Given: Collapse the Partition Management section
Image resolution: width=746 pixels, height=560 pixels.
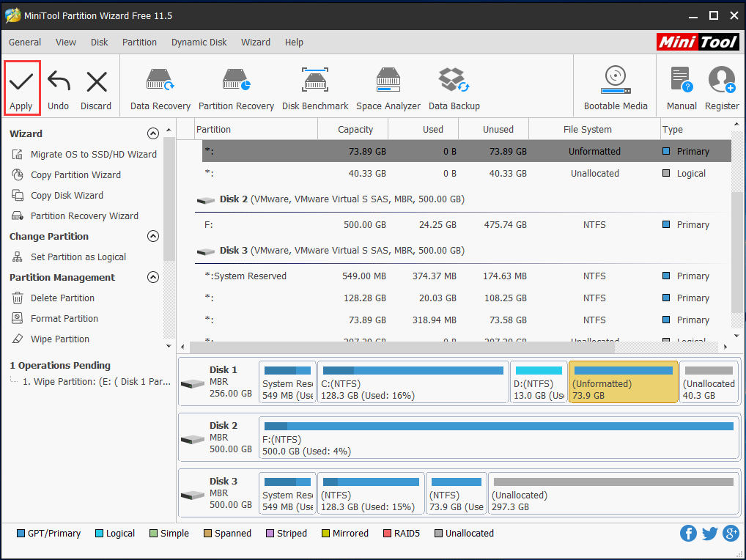Looking at the screenshot, I should click(x=153, y=277).
